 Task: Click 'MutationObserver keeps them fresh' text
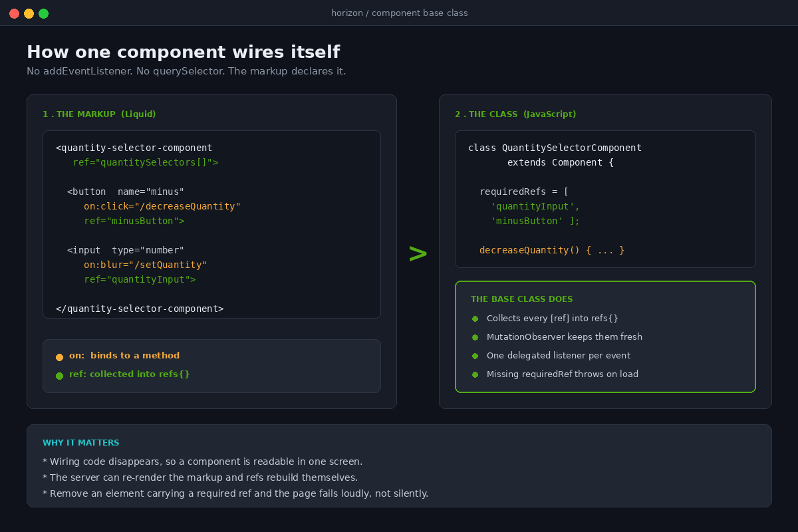(565, 337)
